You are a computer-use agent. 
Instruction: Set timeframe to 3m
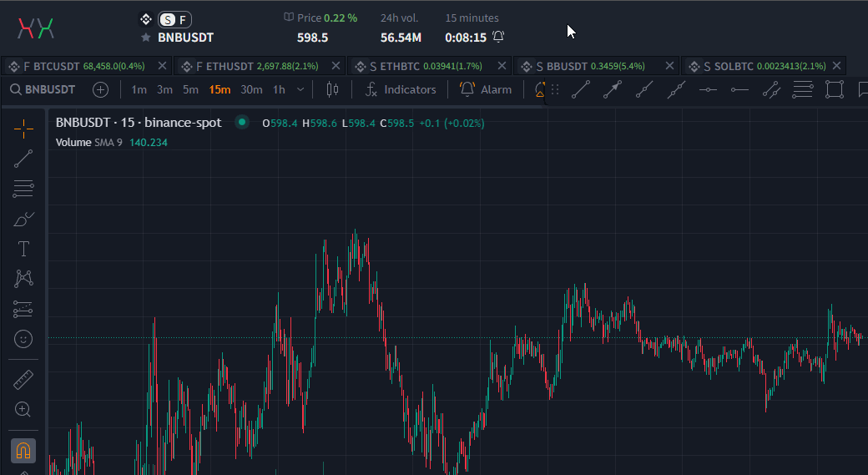click(164, 89)
